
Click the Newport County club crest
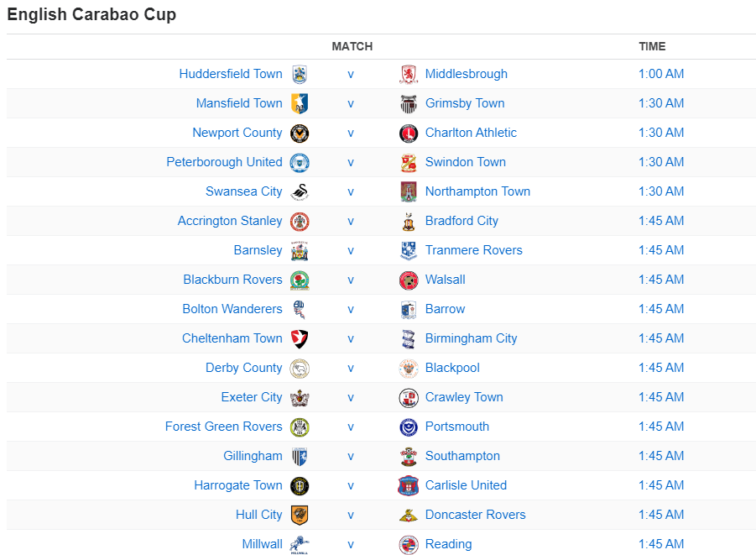click(300, 133)
